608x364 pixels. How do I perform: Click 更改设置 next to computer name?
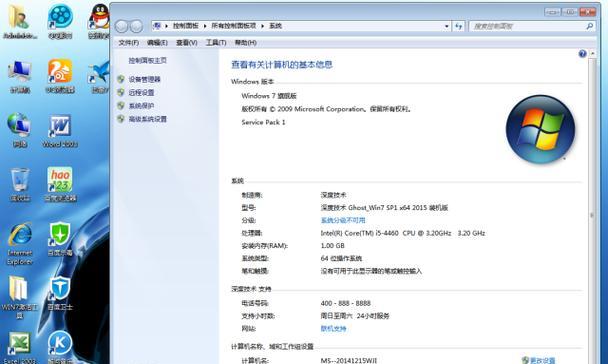pos(542,360)
